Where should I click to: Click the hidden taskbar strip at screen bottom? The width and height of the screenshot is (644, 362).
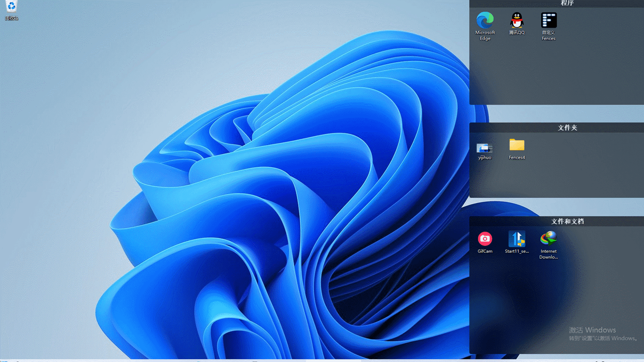point(322,361)
